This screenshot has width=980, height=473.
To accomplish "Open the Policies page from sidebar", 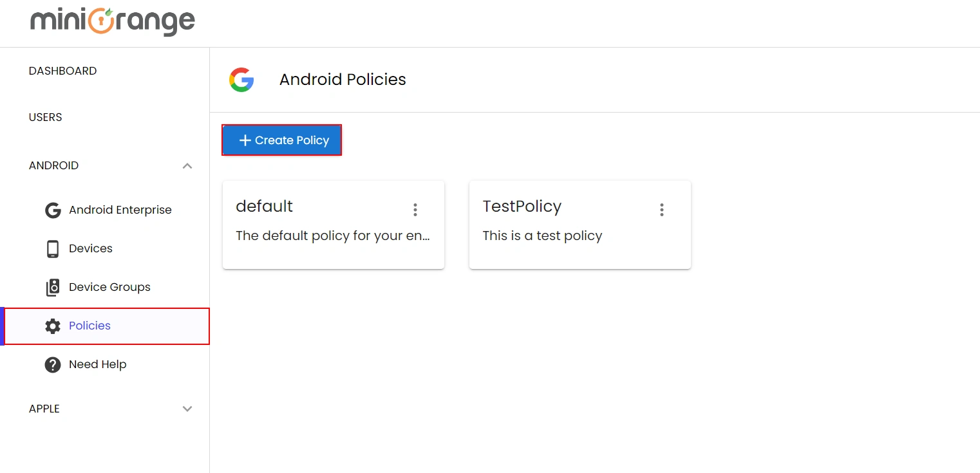I will pyautogui.click(x=90, y=326).
